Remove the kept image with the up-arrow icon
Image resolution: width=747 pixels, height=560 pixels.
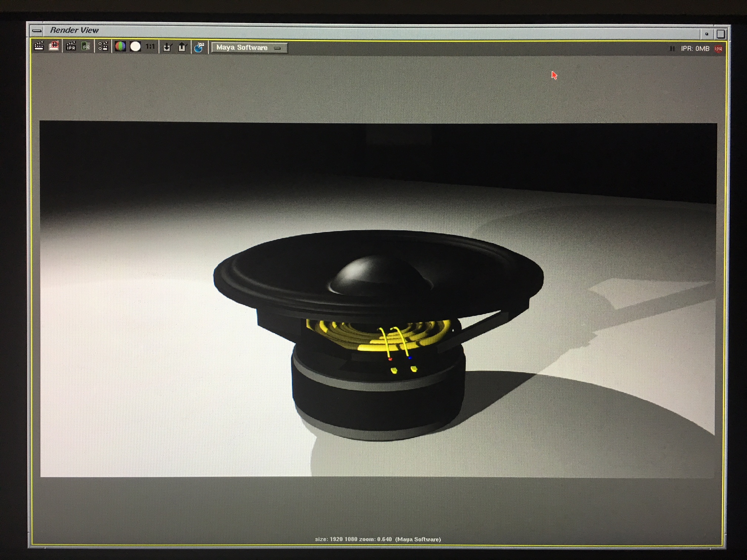[182, 47]
